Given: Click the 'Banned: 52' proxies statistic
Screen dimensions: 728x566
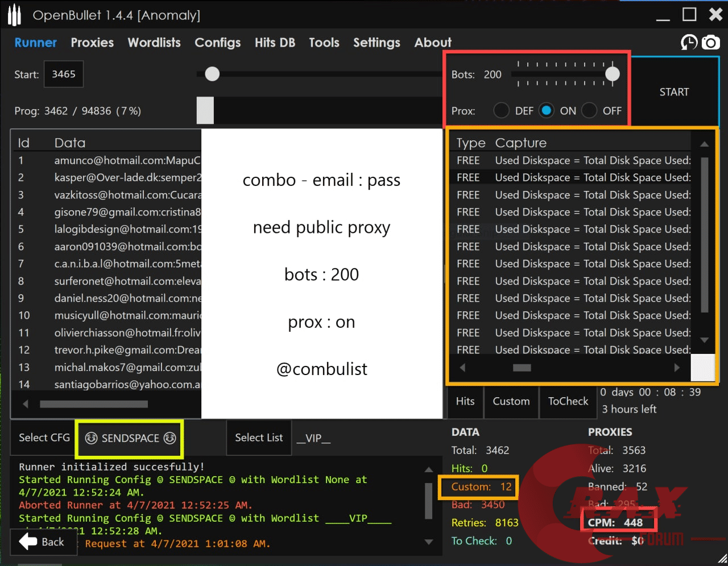Looking at the screenshot, I should coord(618,486).
